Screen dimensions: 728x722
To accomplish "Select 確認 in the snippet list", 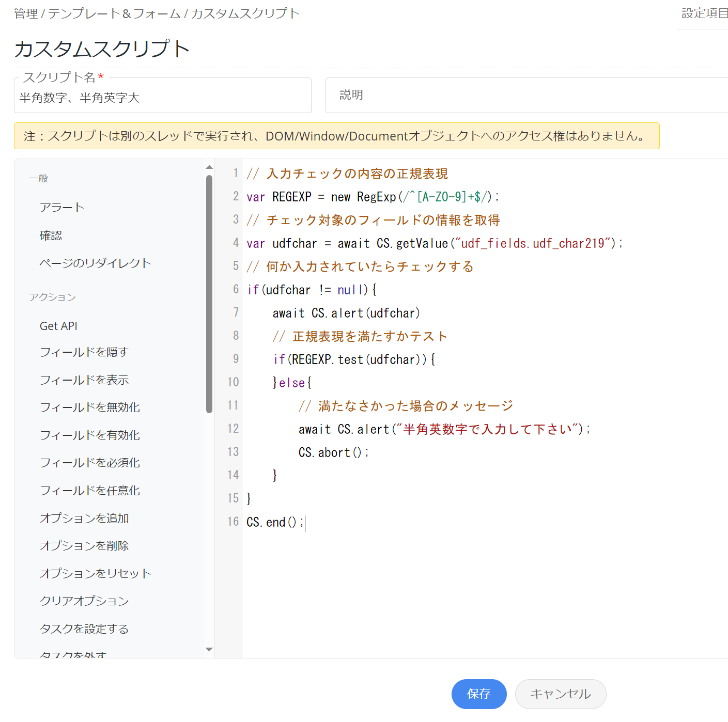I will [51, 236].
